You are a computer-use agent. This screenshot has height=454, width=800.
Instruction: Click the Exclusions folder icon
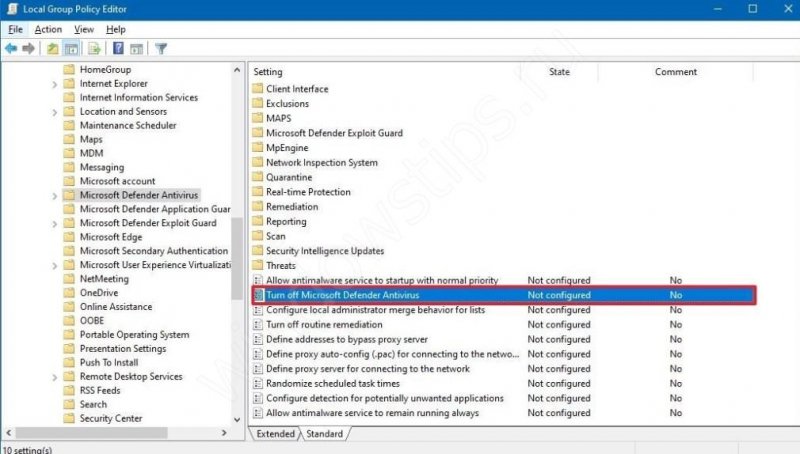[x=258, y=103]
